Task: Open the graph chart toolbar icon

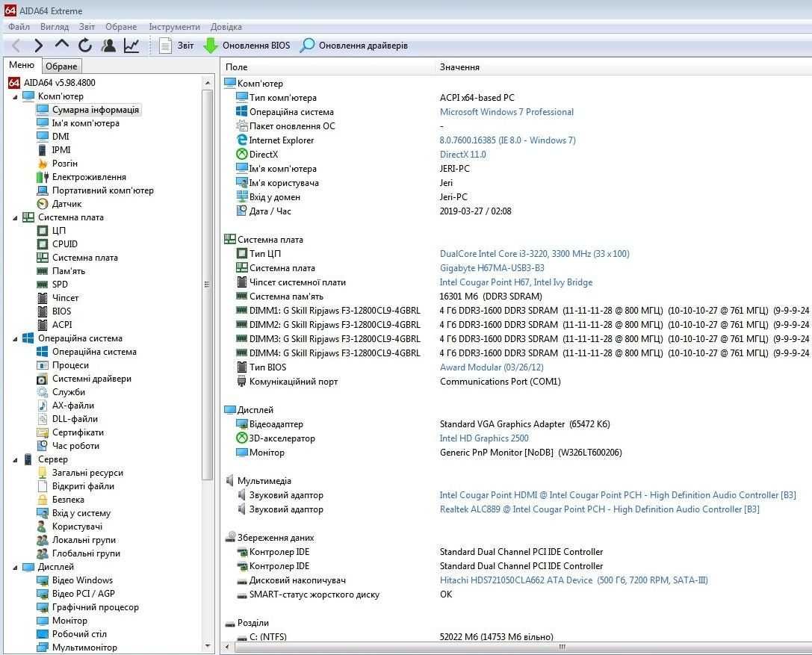Action: [131, 46]
